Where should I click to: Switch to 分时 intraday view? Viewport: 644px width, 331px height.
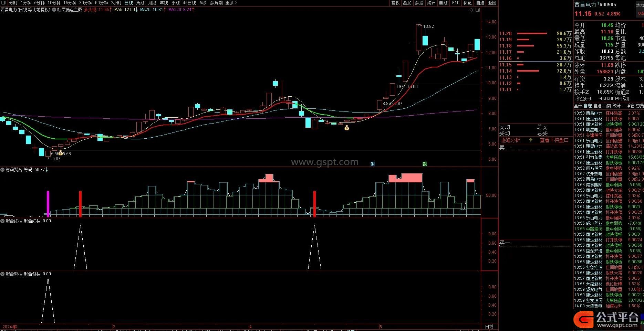(13, 3)
